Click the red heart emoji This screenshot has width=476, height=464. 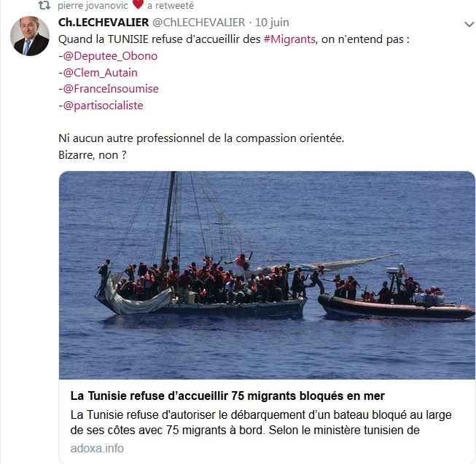(138, 4)
